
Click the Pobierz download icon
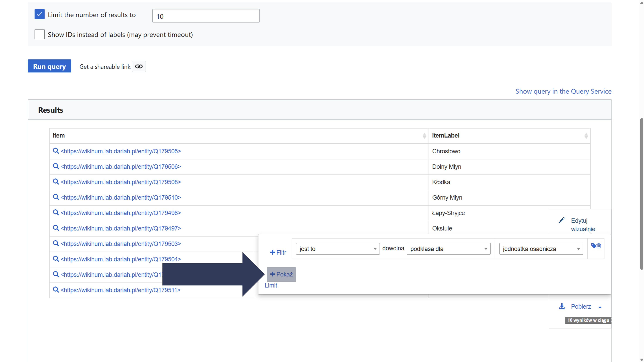click(562, 307)
